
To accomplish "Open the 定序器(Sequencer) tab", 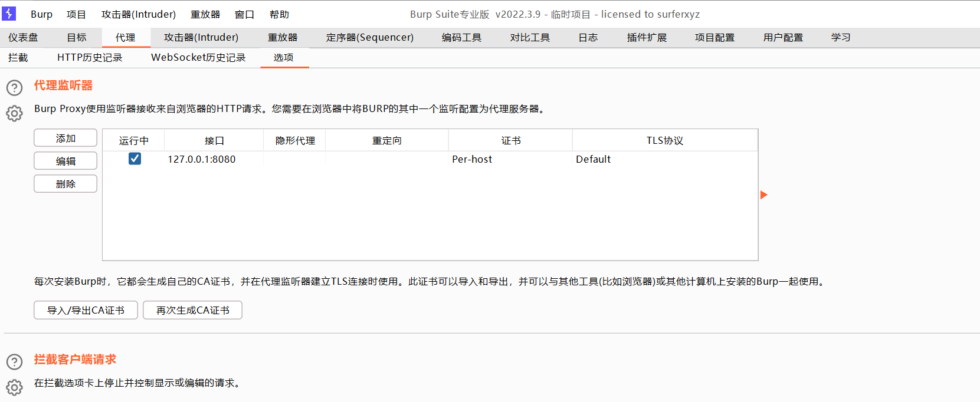I will point(370,37).
